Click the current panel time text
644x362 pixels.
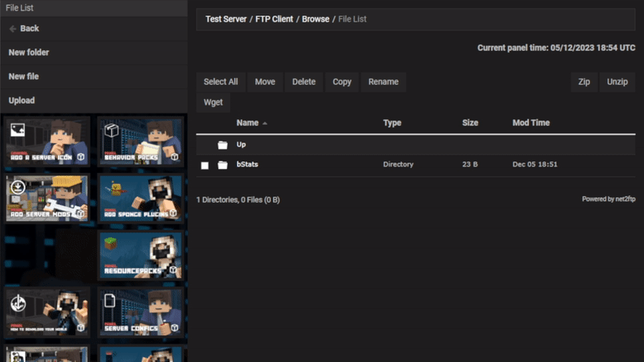click(556, 48)
